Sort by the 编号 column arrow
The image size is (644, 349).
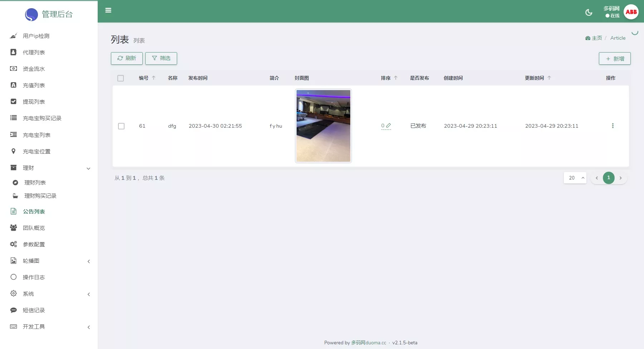coord(154,78)
